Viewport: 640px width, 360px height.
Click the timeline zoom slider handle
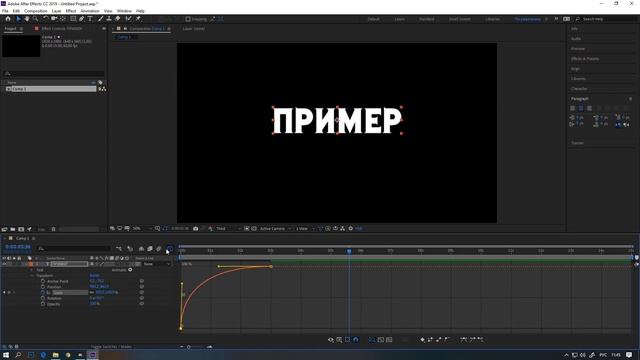click(189, 347)
